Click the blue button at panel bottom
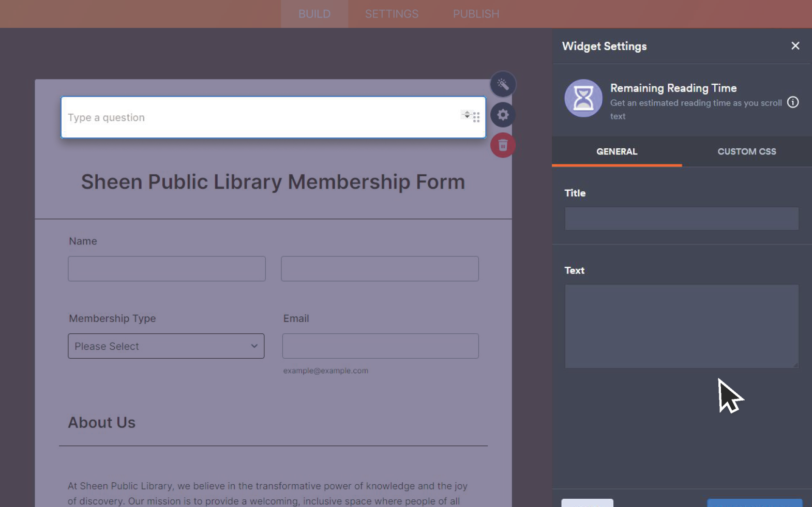 754,503
